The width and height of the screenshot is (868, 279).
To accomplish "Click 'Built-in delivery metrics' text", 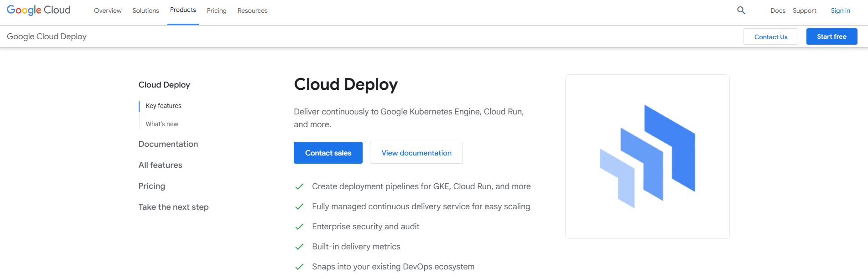I will click(x=356, y=247).
